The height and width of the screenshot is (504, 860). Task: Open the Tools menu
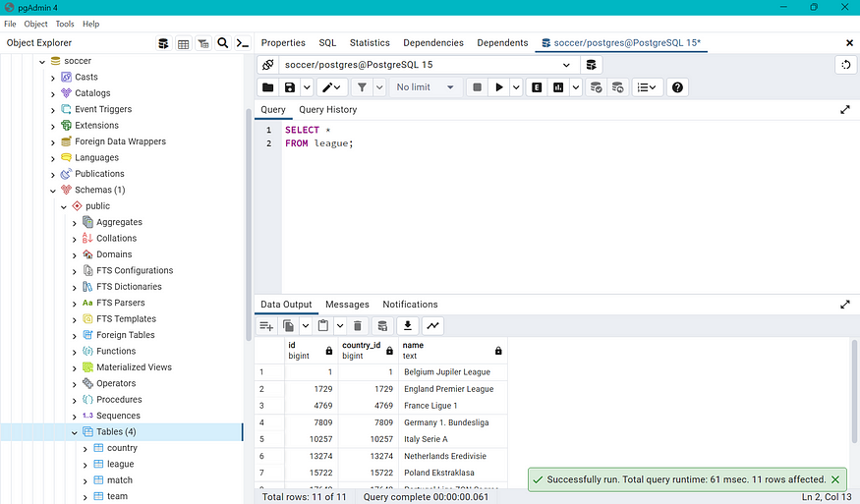click(65, 25)
